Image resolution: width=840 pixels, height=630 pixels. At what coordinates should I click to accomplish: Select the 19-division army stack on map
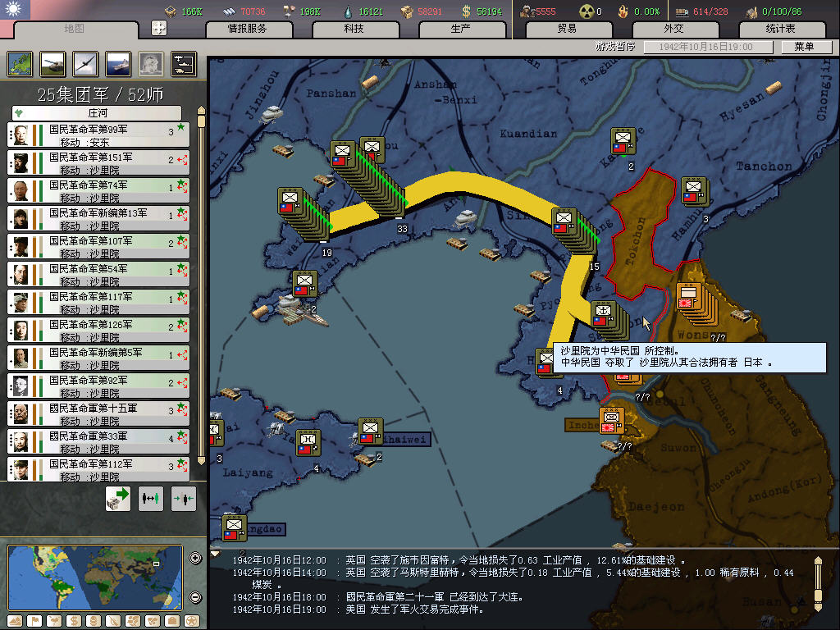point(303,214)
